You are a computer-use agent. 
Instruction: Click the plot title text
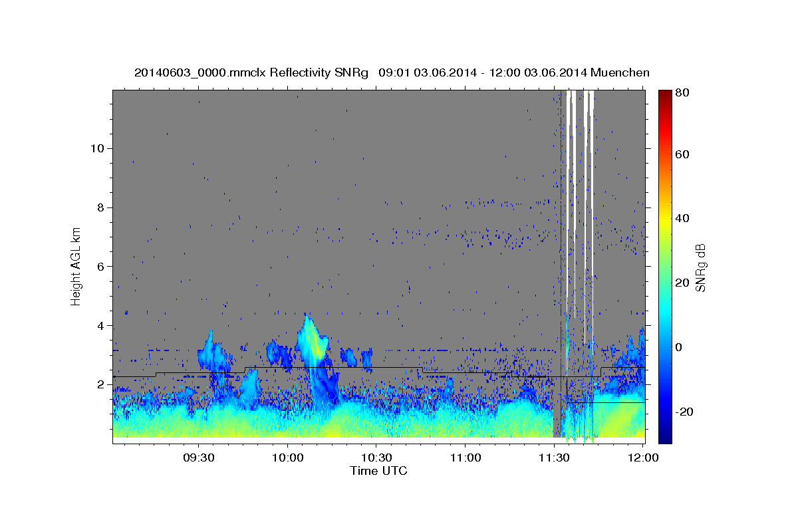(392, 72)
